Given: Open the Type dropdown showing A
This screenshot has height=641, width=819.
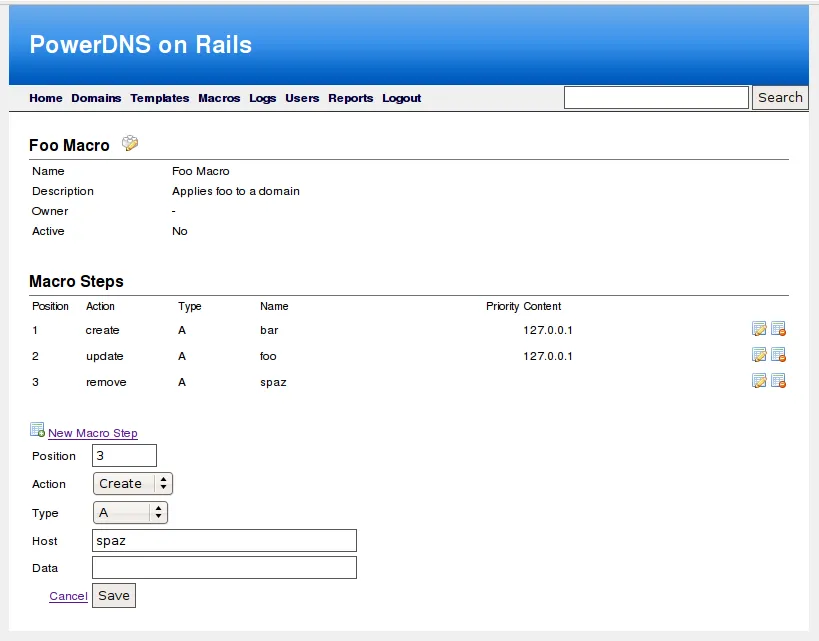Looking at the screenshot, I should pos(130,512).
